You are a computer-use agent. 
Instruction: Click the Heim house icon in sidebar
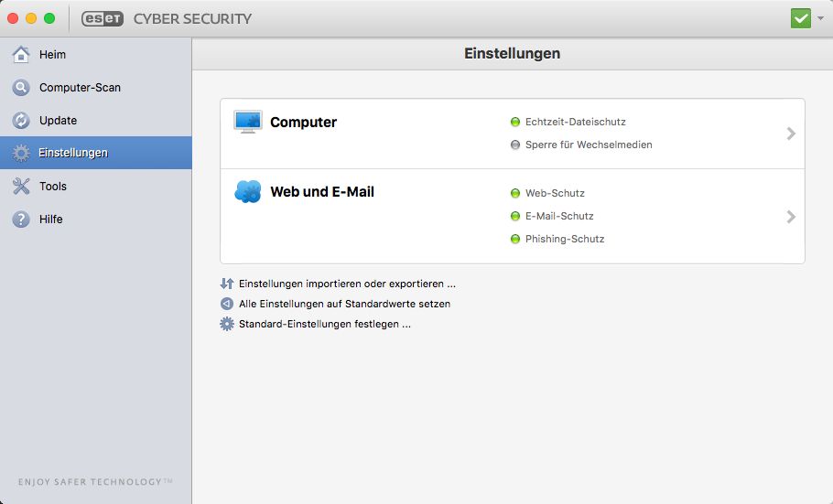(x=21, y=54)
